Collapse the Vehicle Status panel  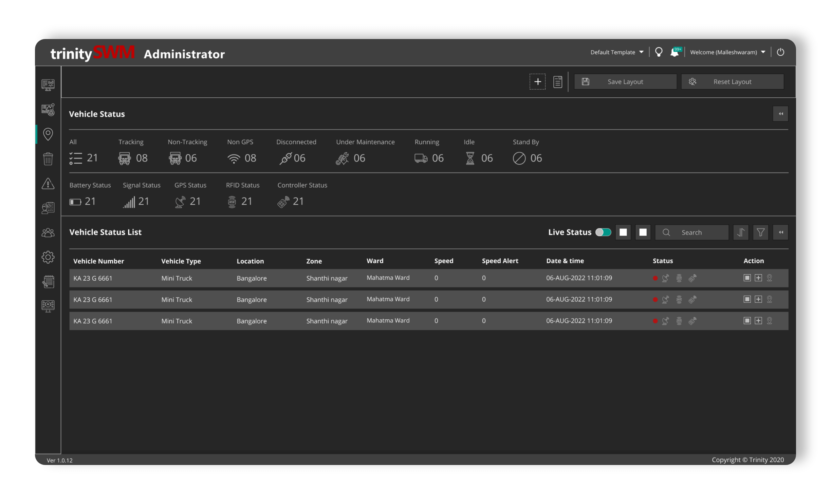[780, 114]
